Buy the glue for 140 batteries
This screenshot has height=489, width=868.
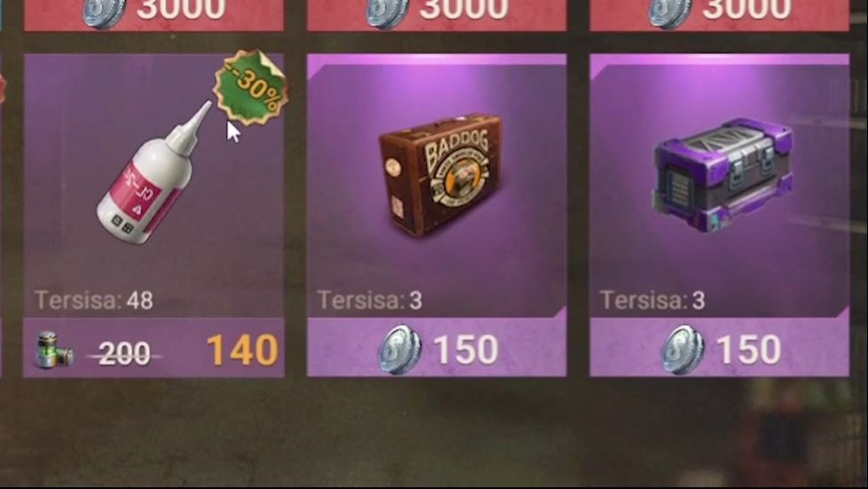coord(154,348)
